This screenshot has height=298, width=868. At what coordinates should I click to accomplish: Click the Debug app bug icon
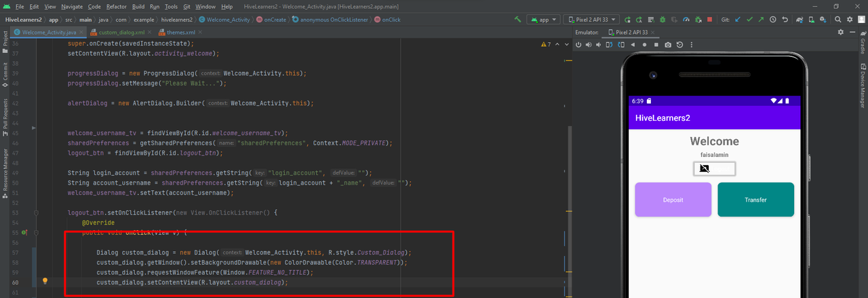coord(663,20)
